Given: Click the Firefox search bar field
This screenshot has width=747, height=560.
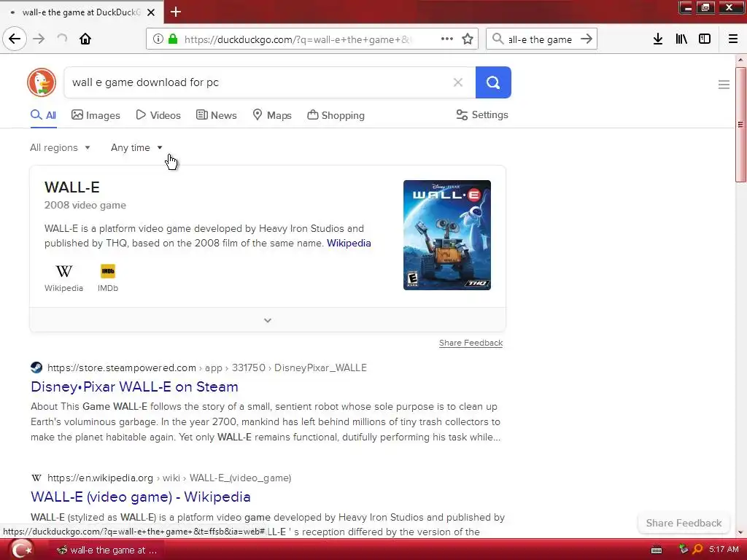Looking at the screenshot, I should tap(540, 39).
